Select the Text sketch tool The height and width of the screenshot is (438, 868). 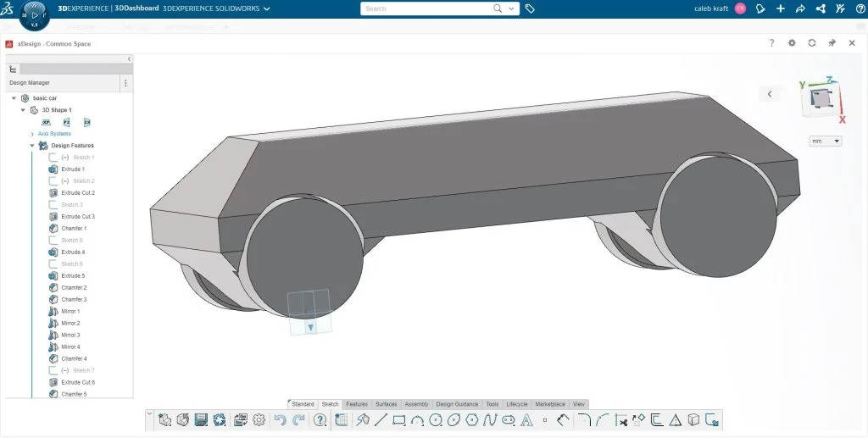[x=526, y=420]
